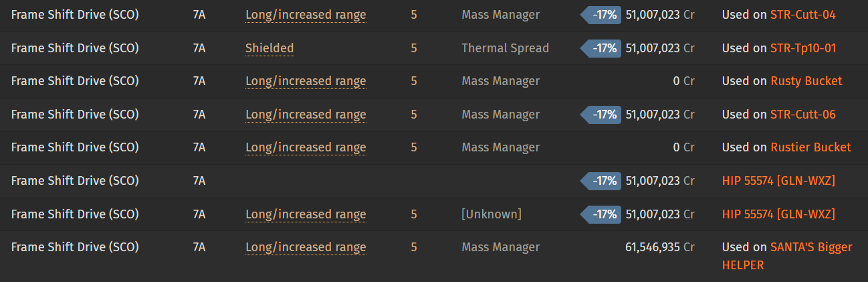
Task: Click the Shielded engineering blueprint
Action: [269, 48]
